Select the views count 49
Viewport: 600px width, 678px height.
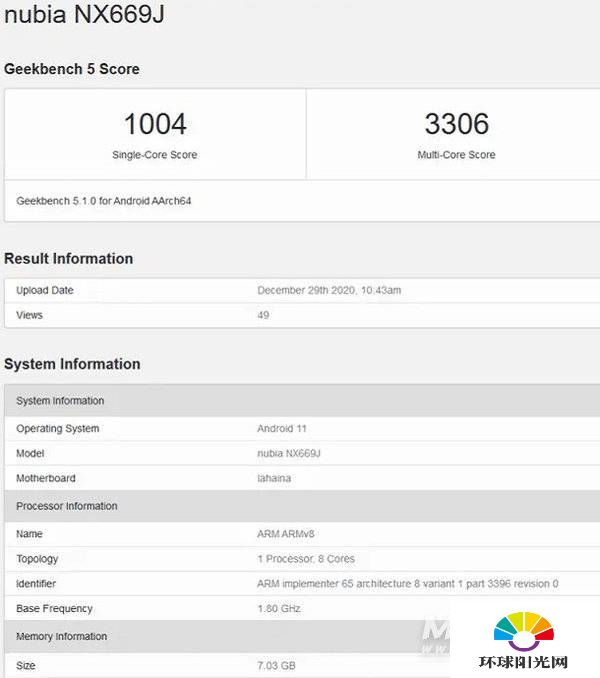[x=263, y=315]
